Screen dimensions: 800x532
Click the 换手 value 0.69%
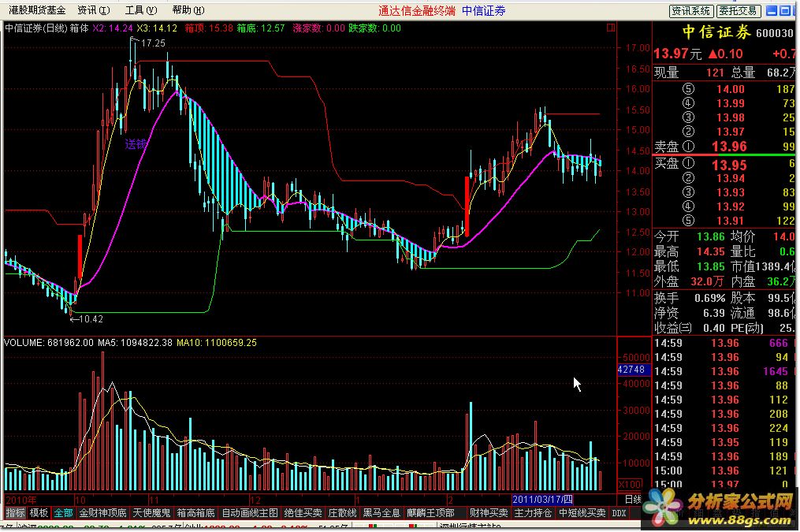click(709, 298)
